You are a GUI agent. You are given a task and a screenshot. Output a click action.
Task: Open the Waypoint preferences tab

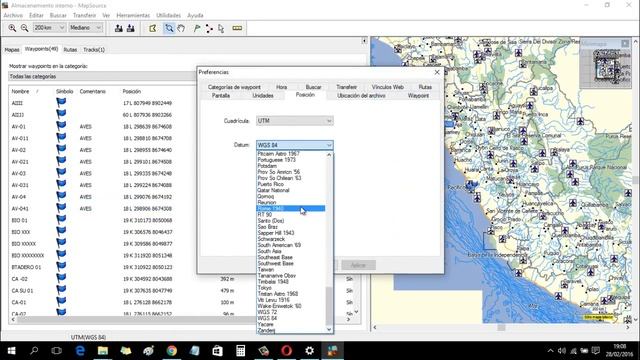[418, 96]
